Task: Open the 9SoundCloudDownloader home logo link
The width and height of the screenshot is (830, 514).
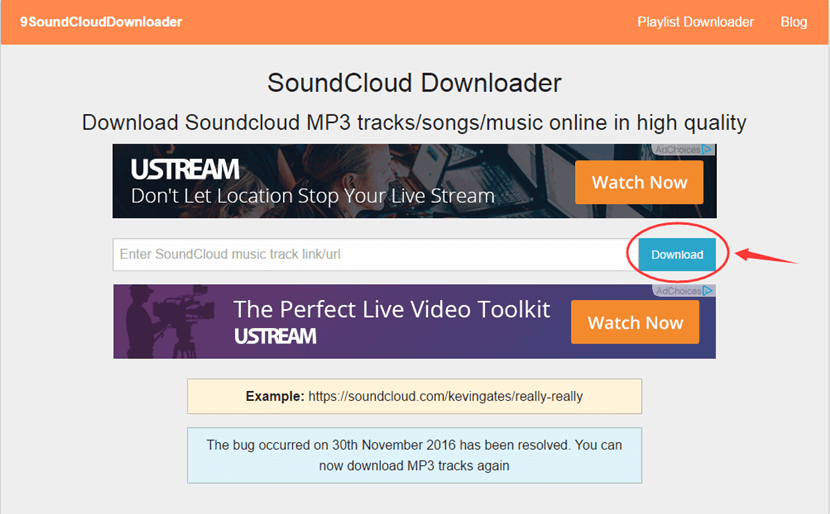Action: click(x=101, y=22)
